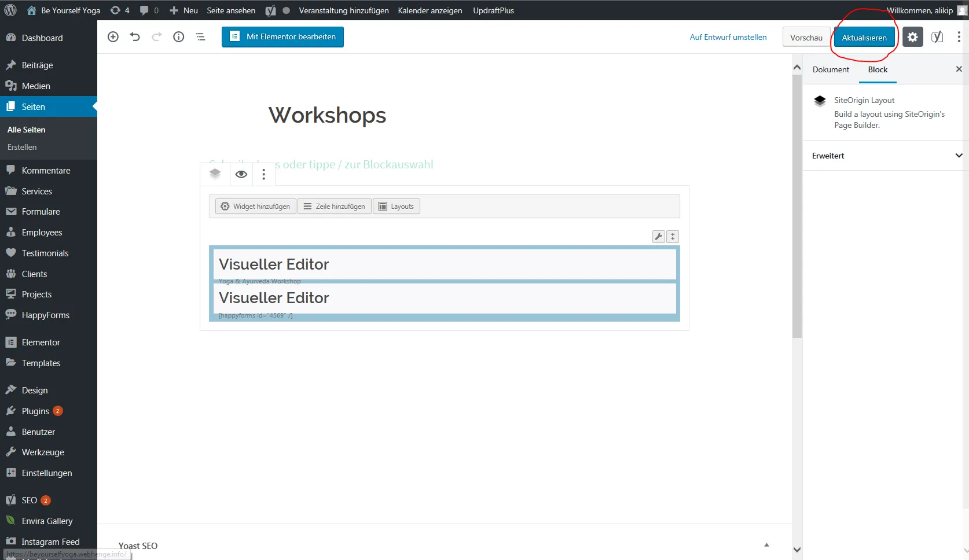Click Auf Entwurf umstellen link

point(728,37)
